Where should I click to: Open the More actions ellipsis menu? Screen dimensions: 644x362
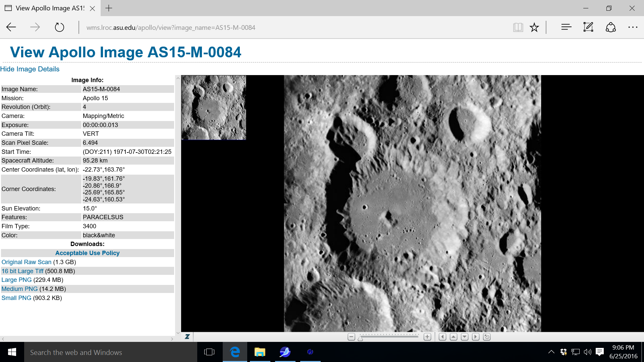point(633,27)
